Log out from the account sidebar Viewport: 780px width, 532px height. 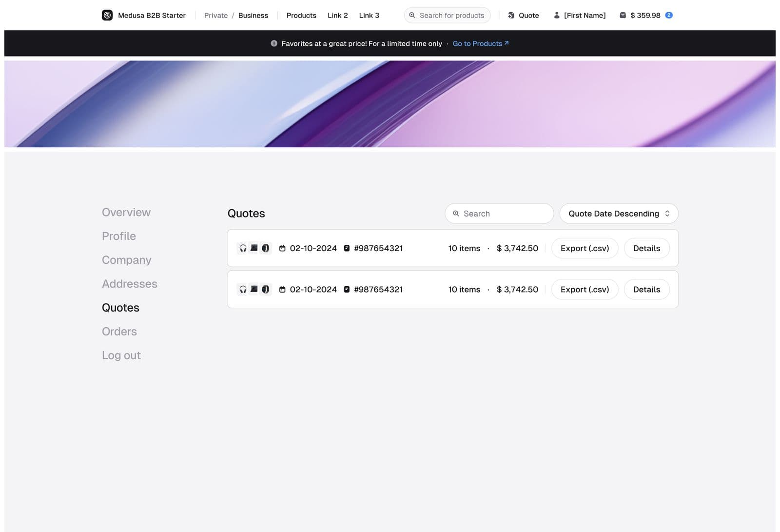[121, 355]
